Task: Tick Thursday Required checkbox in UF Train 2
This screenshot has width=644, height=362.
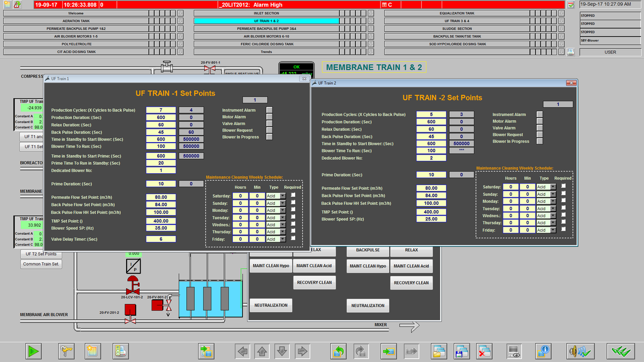Action: [563, 222]
